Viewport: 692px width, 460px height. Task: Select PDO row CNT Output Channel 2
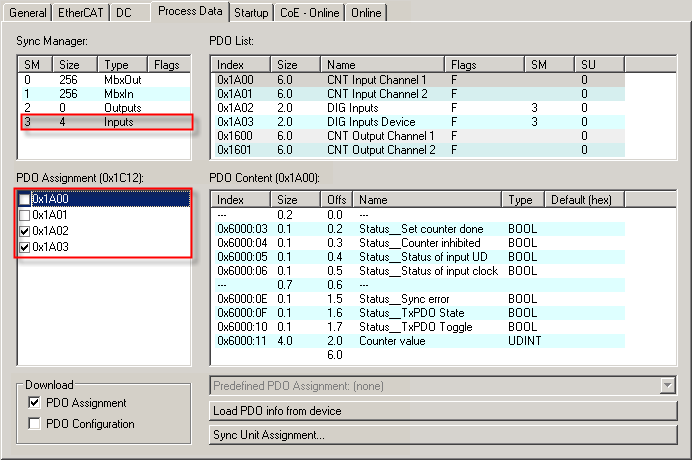coord(418,150)
